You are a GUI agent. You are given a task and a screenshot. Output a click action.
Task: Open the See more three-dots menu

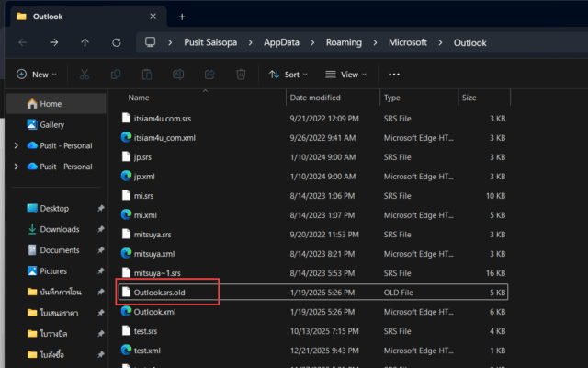coord(394,75)
